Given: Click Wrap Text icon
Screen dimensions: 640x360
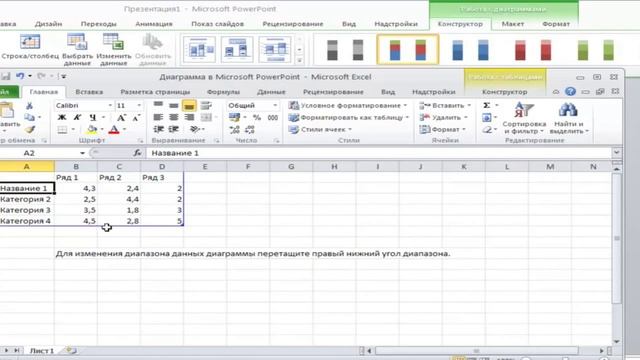Looking at the screenshot, I should [x=206, y=106].
